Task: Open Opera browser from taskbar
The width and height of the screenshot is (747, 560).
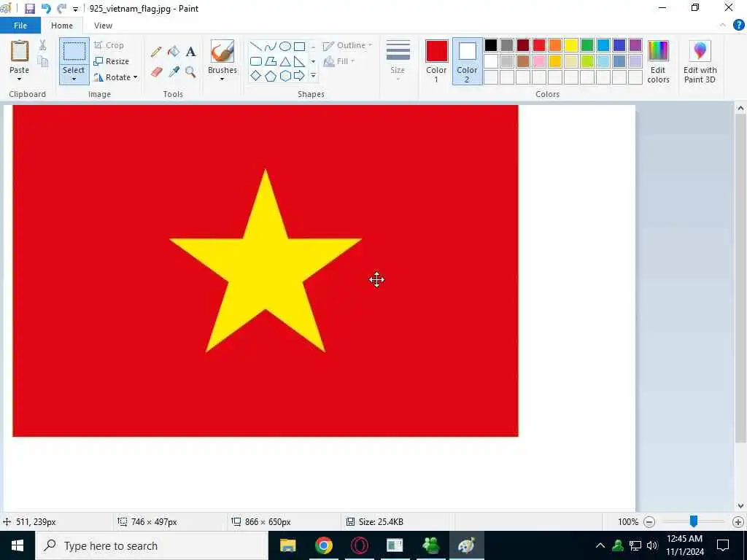Action: [x=359, y=545]
